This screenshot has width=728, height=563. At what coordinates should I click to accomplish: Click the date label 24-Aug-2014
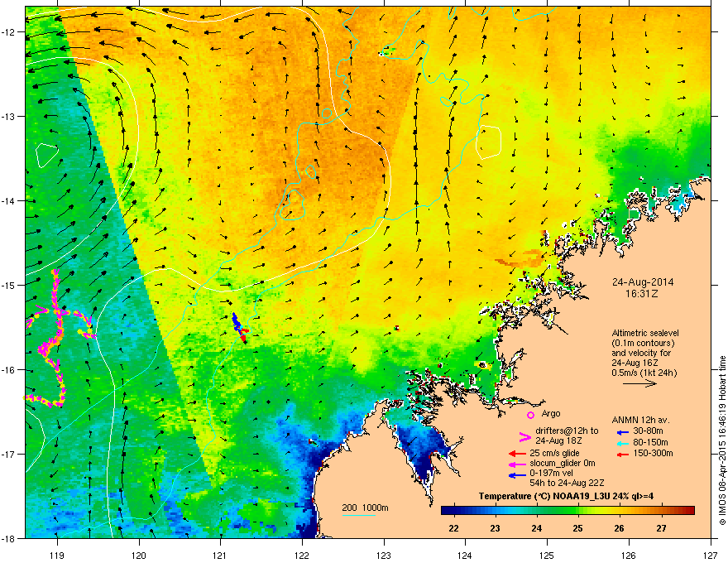pos(643,282)
